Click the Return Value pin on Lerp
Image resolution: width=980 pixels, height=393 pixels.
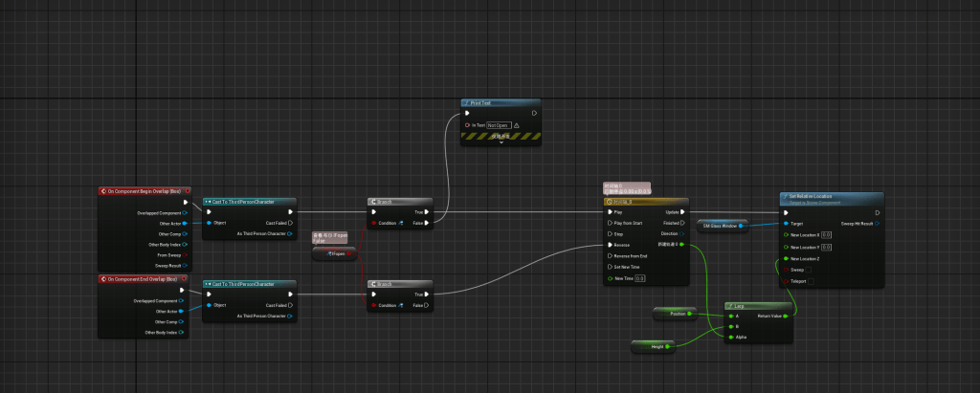point(787,316)
